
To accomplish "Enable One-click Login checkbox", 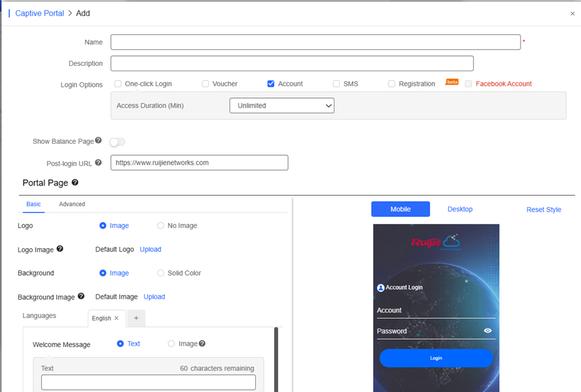I will pos(118,83).
